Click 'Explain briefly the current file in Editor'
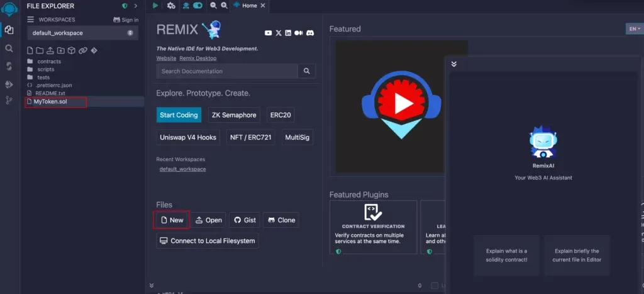The width and height of the screenshot is (644, 294). coord(577,255)
